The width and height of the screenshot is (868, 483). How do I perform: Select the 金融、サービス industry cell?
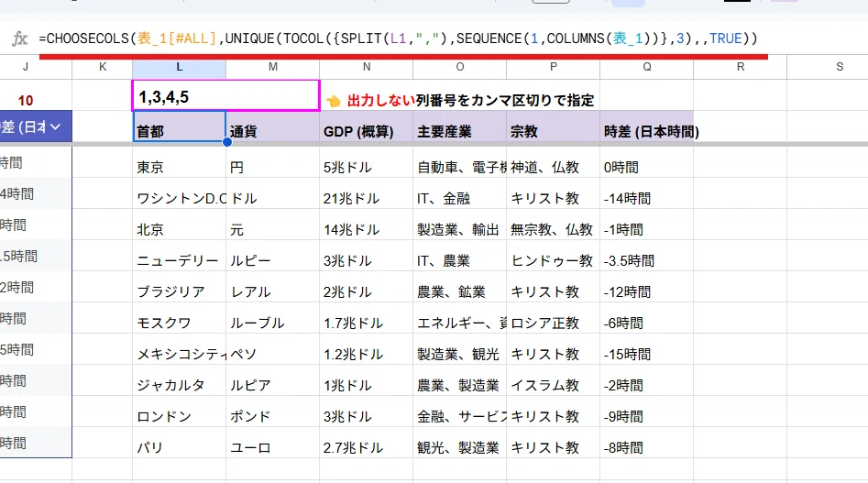pyautogui.click(x=460, y=412)
